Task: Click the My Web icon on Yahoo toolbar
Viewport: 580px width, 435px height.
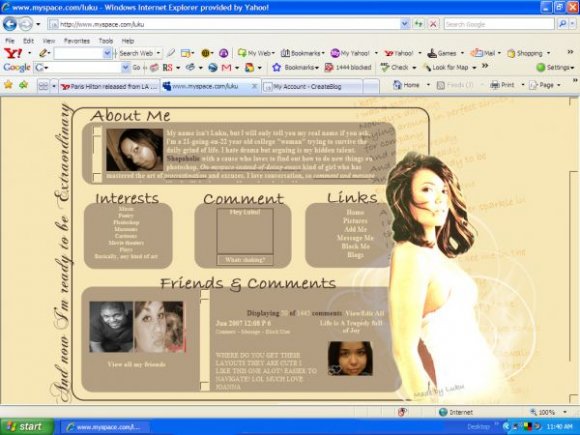Action: tap(242, 53)
